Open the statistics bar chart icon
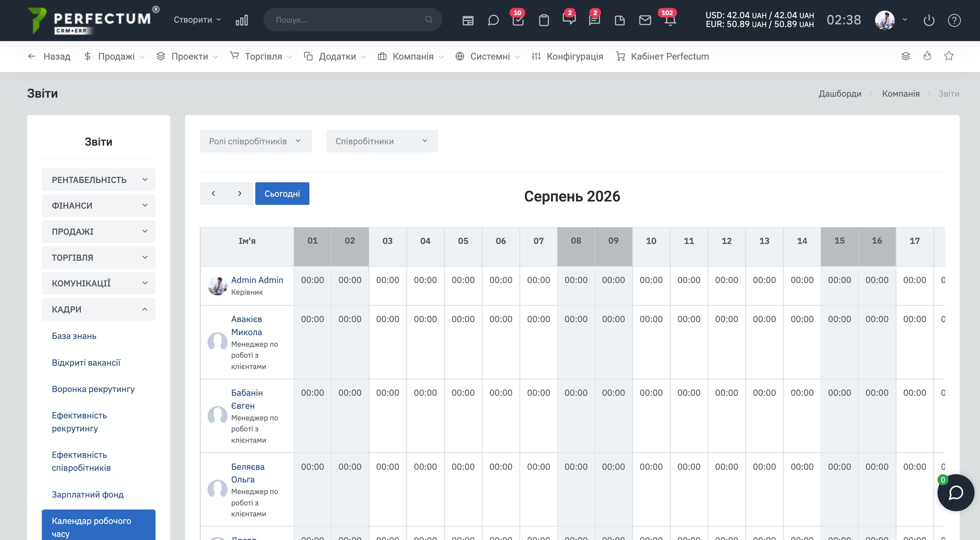The width and height of the screenshot is (980, 540). click(x=242, y=20)
